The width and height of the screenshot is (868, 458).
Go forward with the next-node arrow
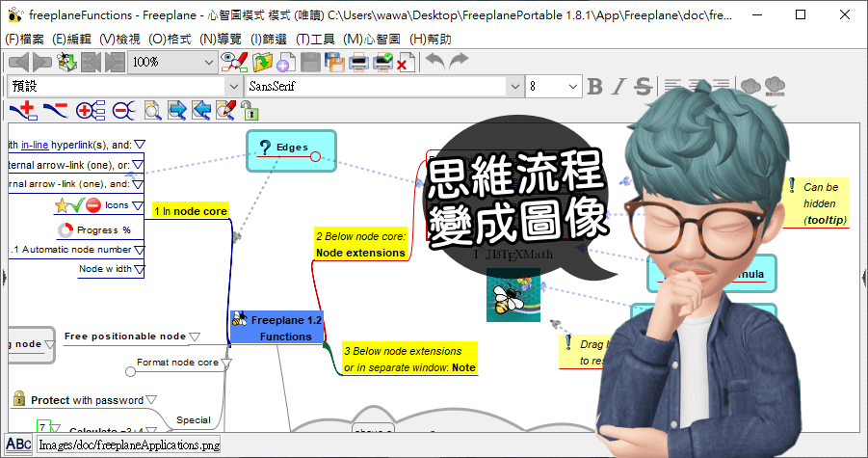tap(42, 62)
